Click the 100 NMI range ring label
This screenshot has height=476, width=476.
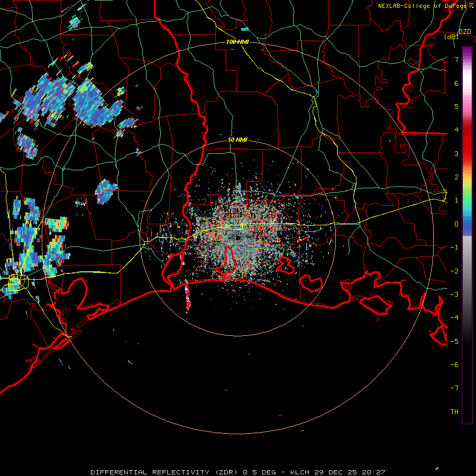237,42
